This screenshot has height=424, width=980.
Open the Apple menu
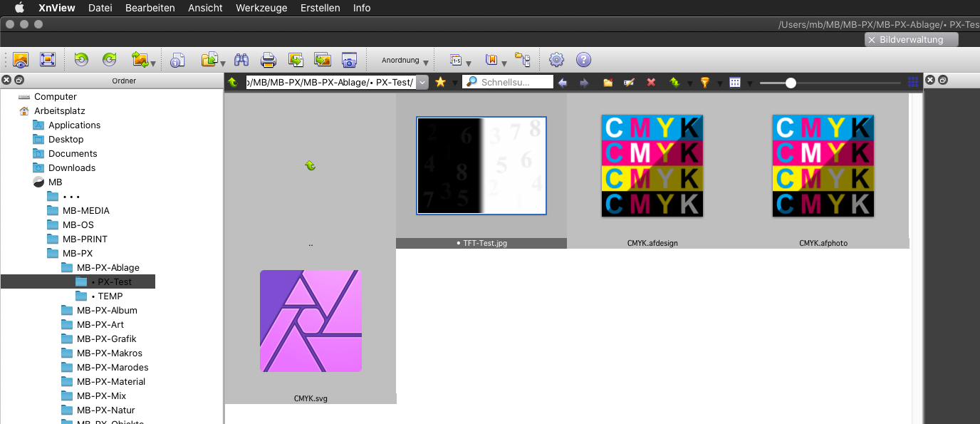[19, 8]
